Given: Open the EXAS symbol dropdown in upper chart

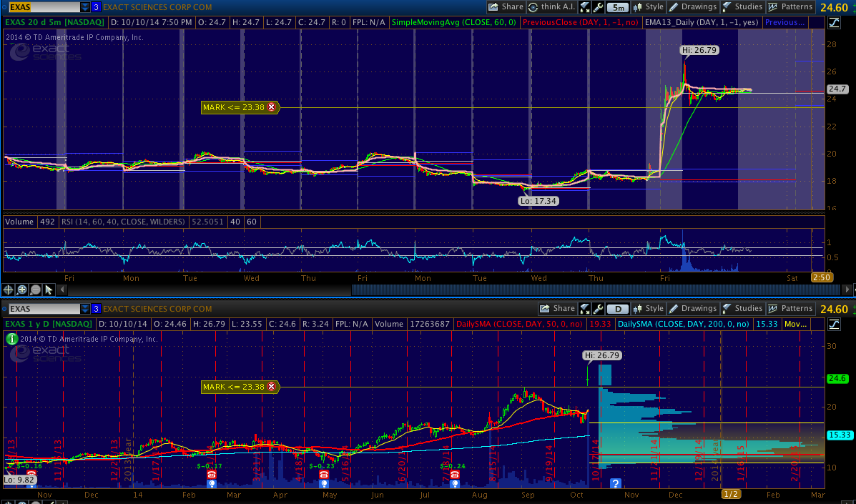Looking at the screenshot, I should [86, 7].
